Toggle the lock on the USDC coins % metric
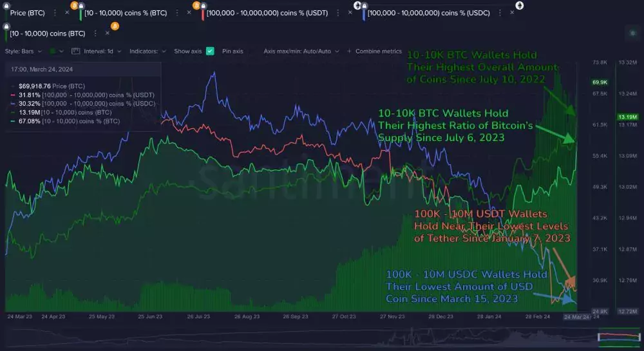Screen dimensions: 644x351 pyautogui.click(x=364, y=6)
